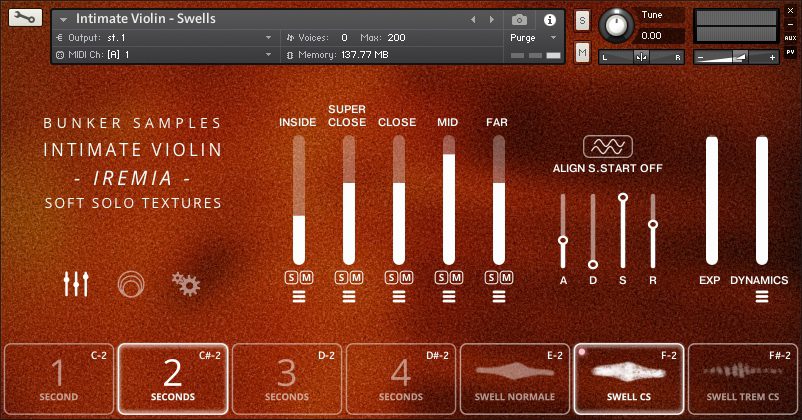This screenshot has height=420, width=802.
Task: Click the Sustain S slider handle
Action: pos(622,197)
